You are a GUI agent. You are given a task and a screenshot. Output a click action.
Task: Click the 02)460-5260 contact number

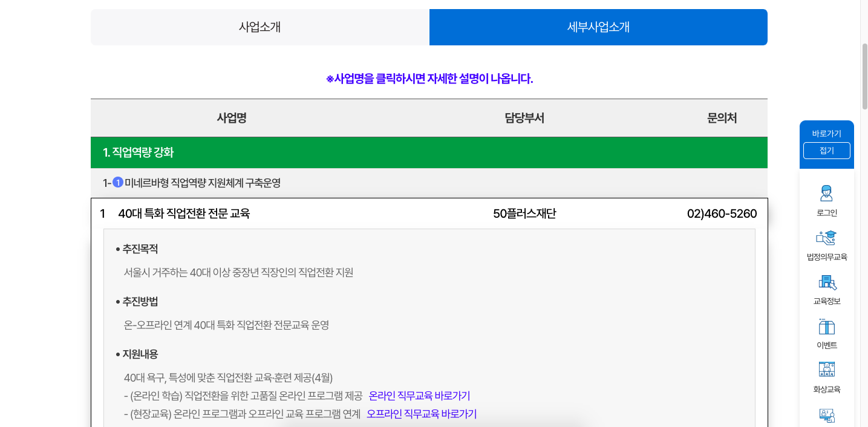(x=721, y=213)
